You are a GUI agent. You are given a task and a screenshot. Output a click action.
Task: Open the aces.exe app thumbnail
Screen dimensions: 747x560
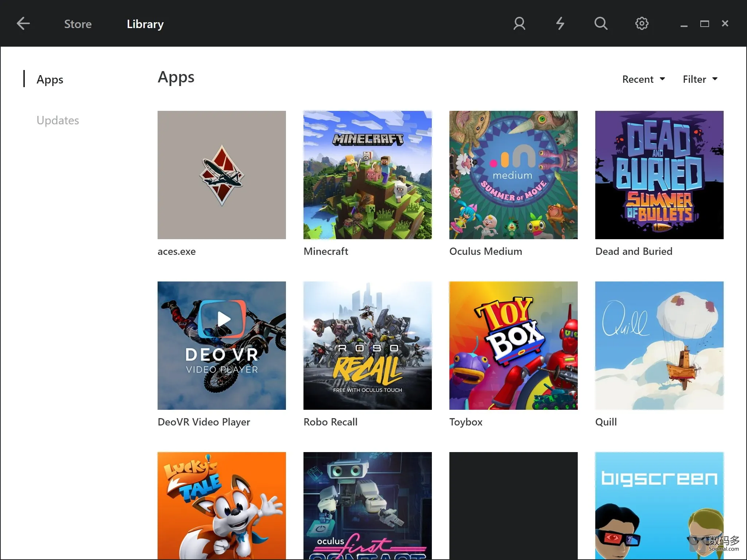222,175
